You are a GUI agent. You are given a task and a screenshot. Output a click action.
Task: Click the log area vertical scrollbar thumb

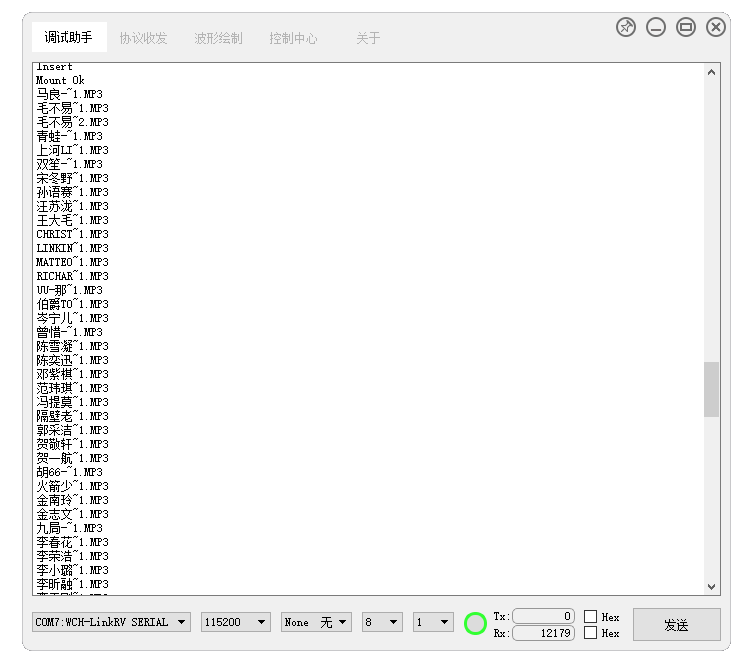point(711,389)
